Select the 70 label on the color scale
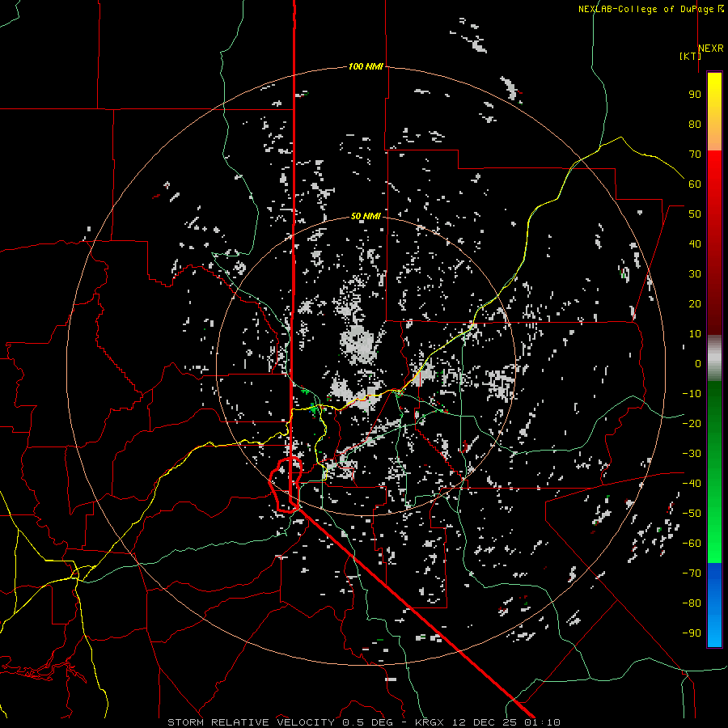 point(695,154)
